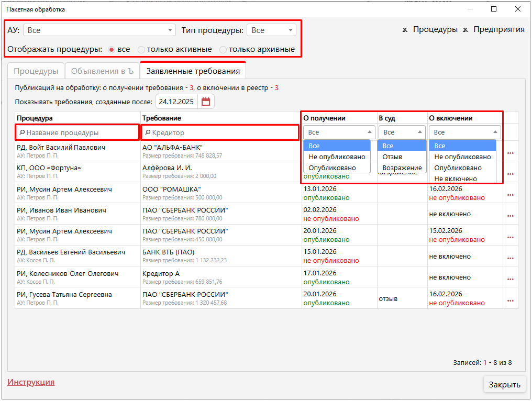Pick "Отзыв" in the В суд list

click(392, 157)
